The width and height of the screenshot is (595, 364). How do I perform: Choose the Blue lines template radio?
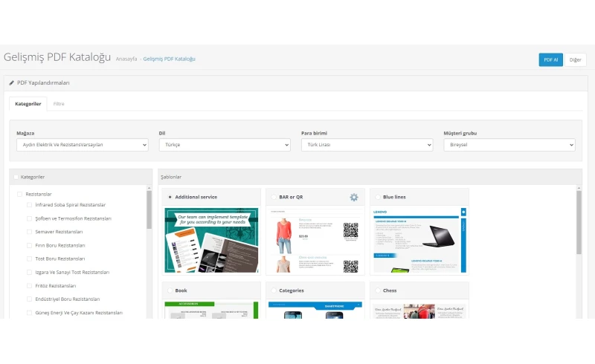pyautogui.click(x=378, y=197)
